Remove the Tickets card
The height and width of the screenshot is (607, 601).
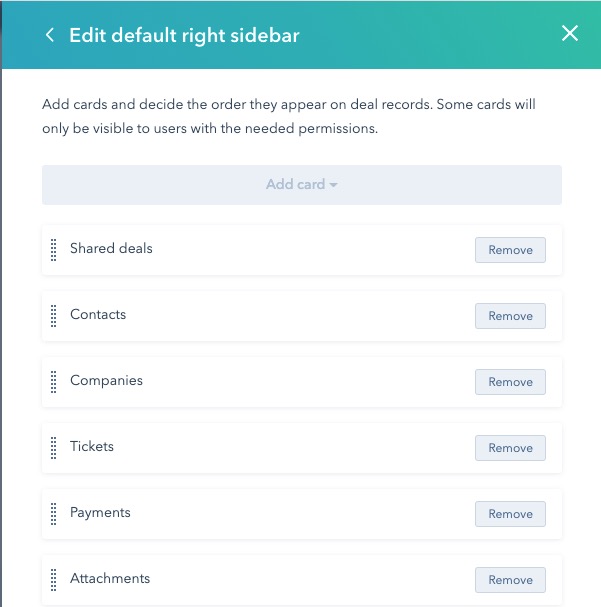(510, 448)
